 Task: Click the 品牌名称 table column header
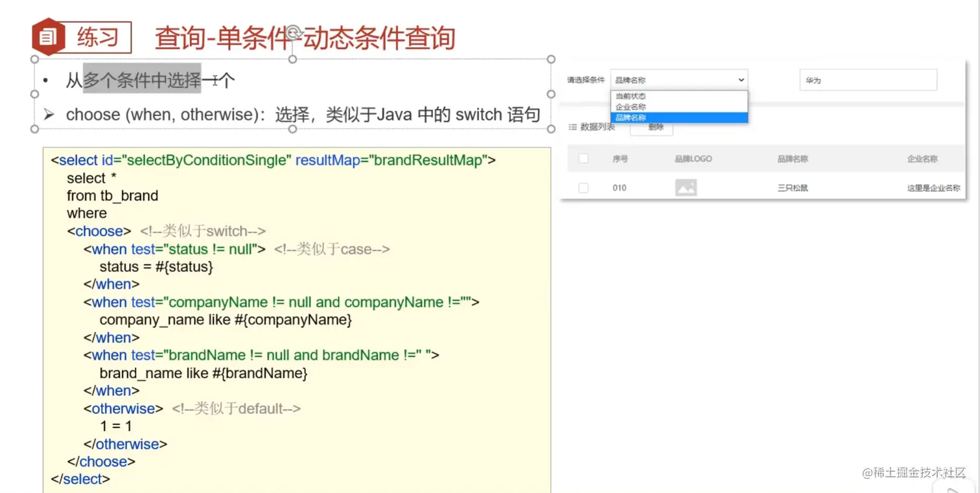pyautogui.click(x=793, y=159)
